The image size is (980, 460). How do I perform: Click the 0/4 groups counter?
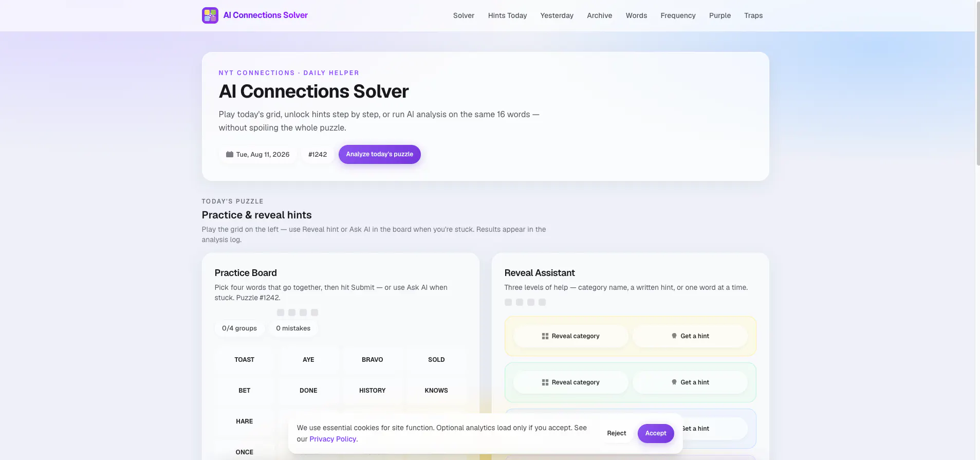pyautogui.click(x=239, y=328)
